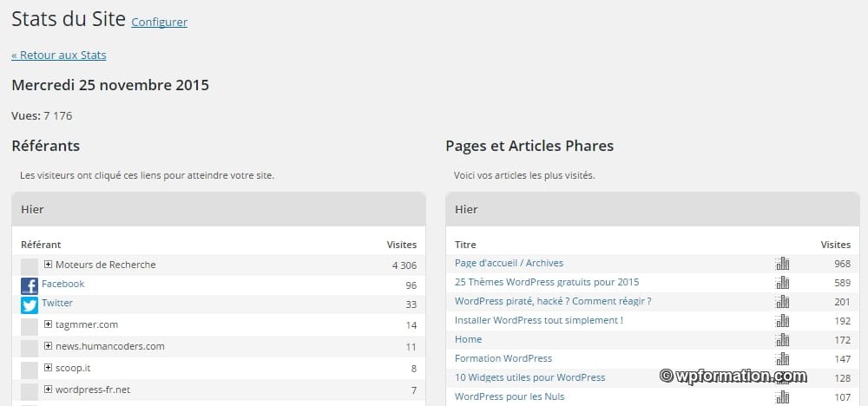Expand the scoop.it referrer row
The image size is (868, 406).
[x=48, y=368]
